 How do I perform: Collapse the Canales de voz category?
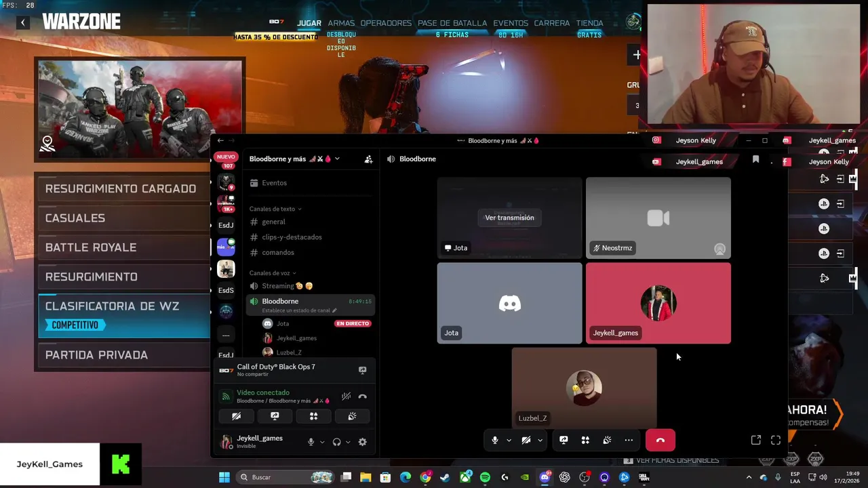click(272, 272)
